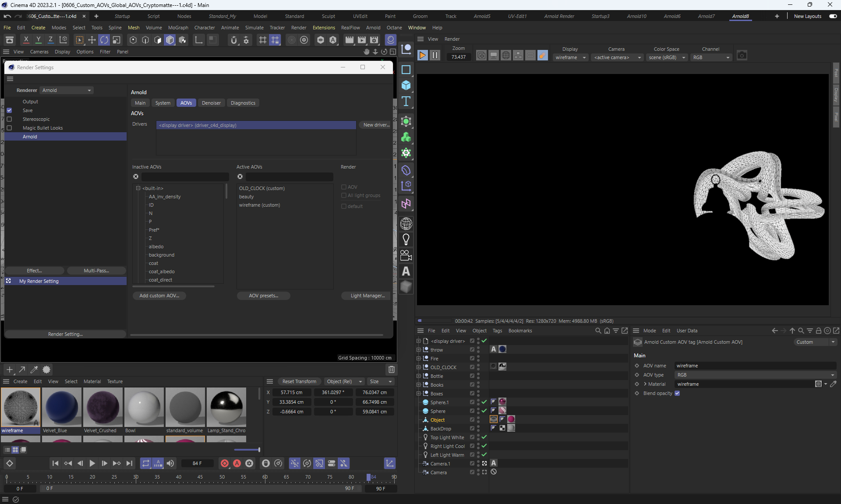Viewport: 841px width, 504px height.
Task: Open the AOV type RGB dropdown
Action: [x=755, y=375]
